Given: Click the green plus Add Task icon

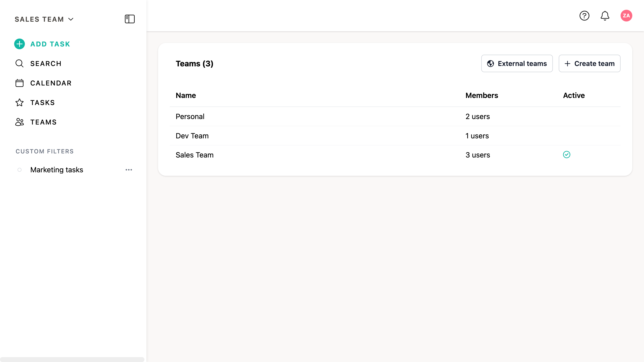Looking at the screenshot, I should pos(20,44).
